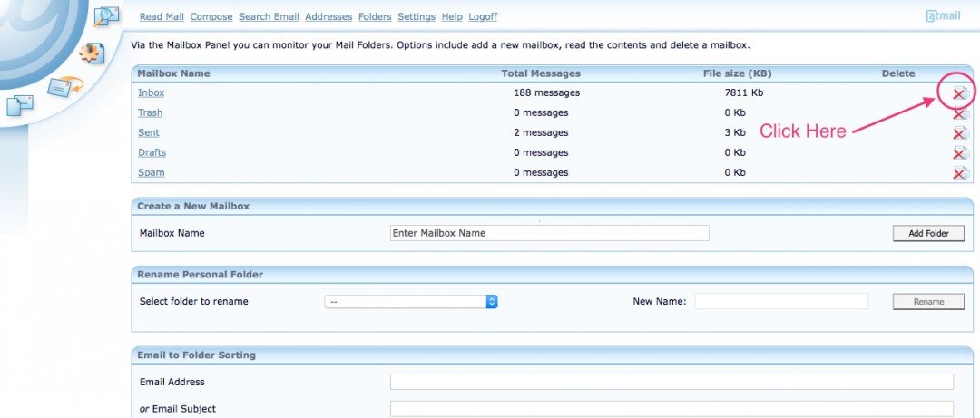This screenshot has width=980, height=418.
Task: Click the Rename button
Action: (x=929, y=301)
